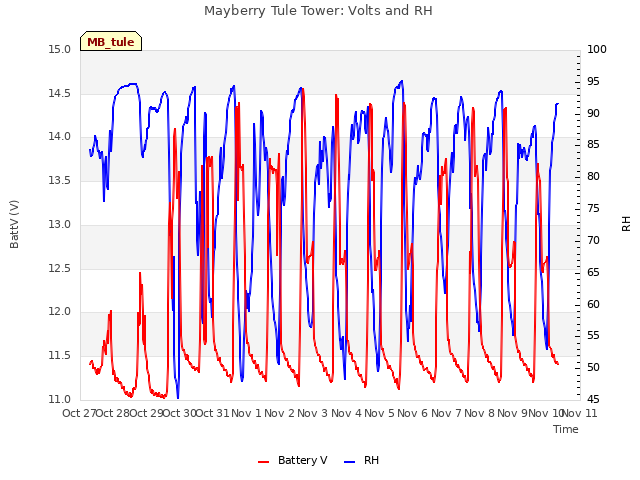Click the MB_tule label box
The width and height of the screenshot is (640, 480).
(x=111, y=41)
